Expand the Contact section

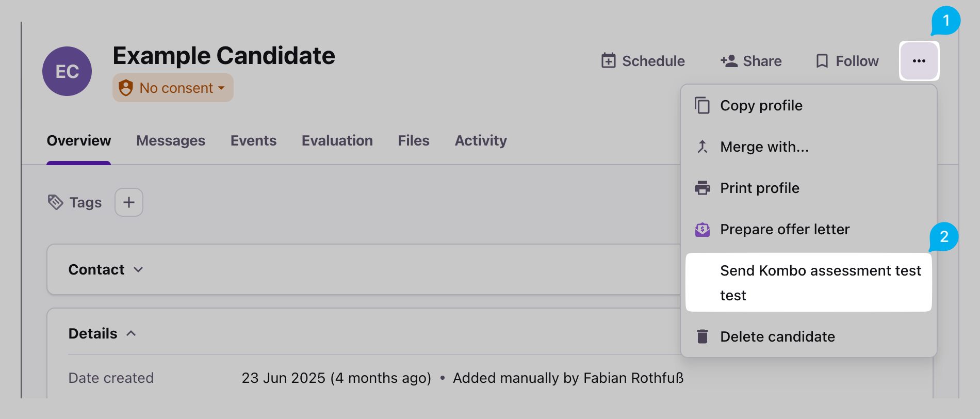coord(106,269)
